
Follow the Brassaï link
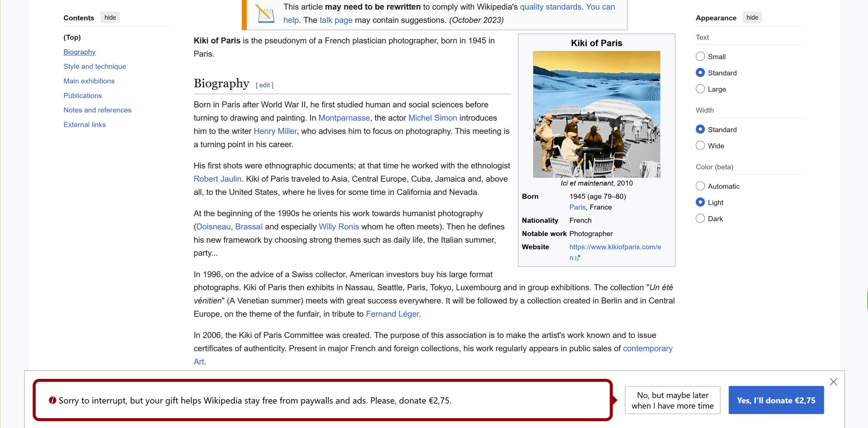tap(249, 227)
